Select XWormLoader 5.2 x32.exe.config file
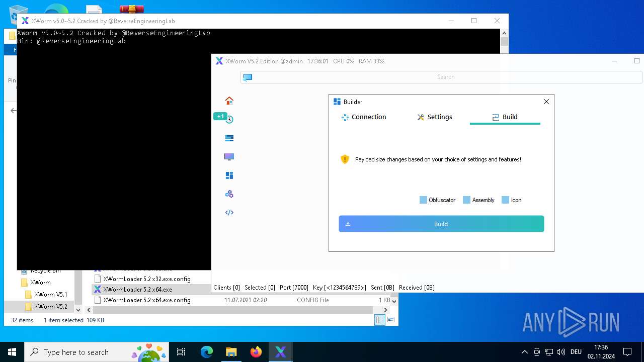Viewport: 644px width, 362px height. pyautogui.click(x=146, y=279)
